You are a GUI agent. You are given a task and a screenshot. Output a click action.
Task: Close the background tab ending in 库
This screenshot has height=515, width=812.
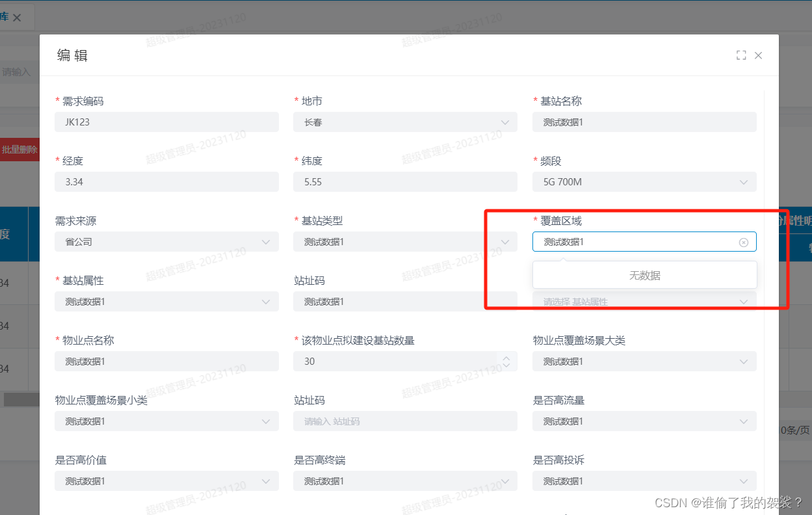coord(17,18)
